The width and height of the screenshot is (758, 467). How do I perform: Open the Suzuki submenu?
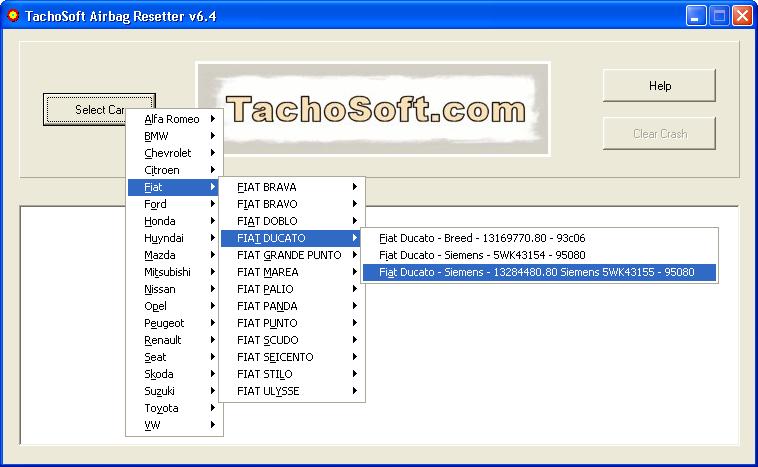click(x=173, y=391)
